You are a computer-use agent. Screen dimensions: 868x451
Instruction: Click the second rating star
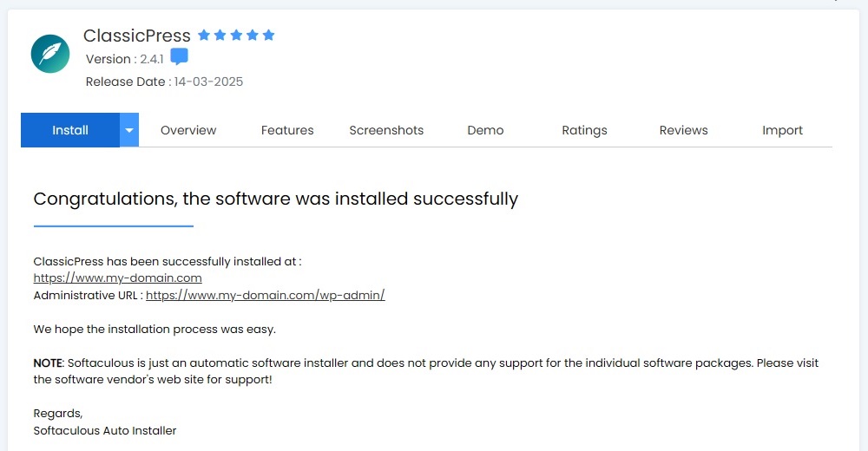click(x=220, y=36)
